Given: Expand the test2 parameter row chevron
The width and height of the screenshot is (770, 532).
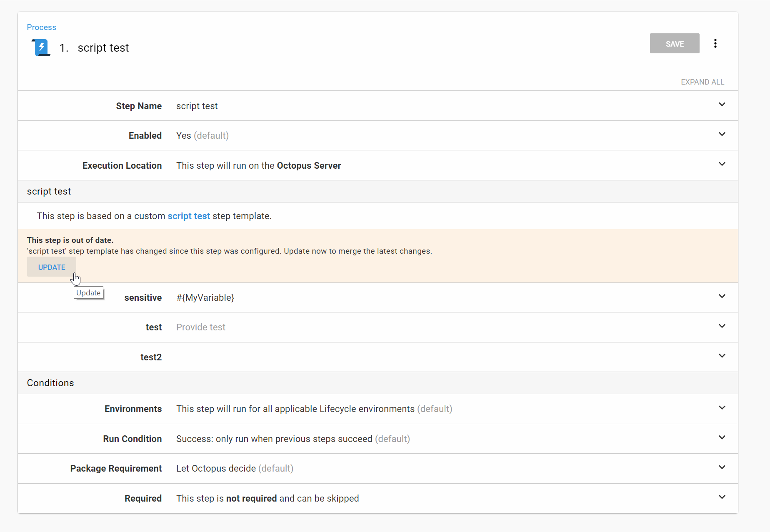Looking at the screenshot, I should 722,356.
